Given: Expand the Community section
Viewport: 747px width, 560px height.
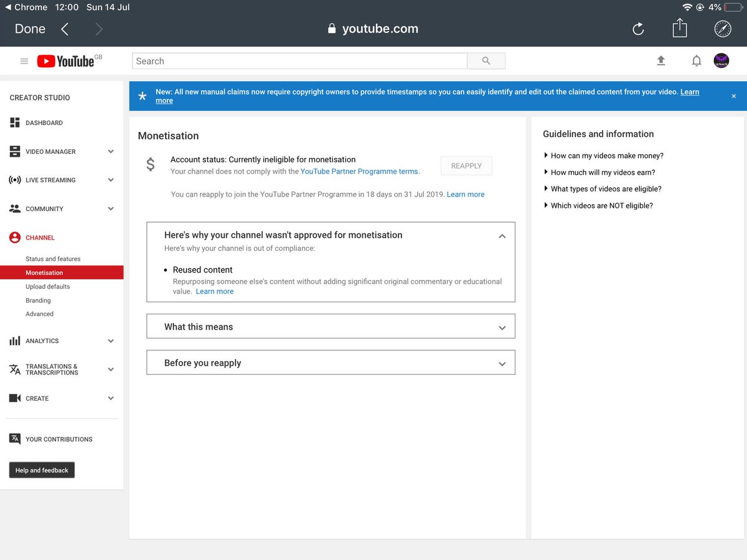Looking at the screenshot, I should 111,208.
